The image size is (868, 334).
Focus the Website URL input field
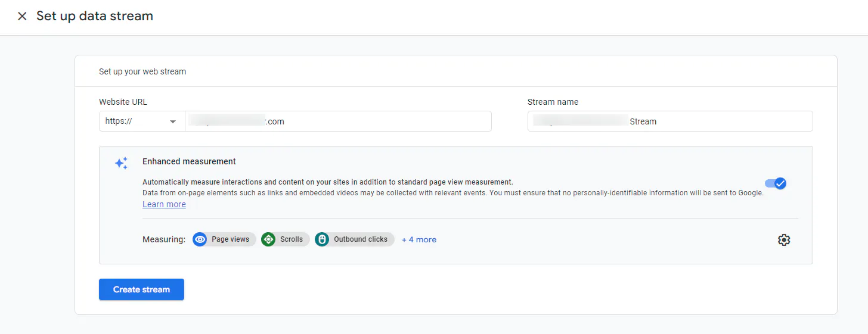(x=337, y=121)
